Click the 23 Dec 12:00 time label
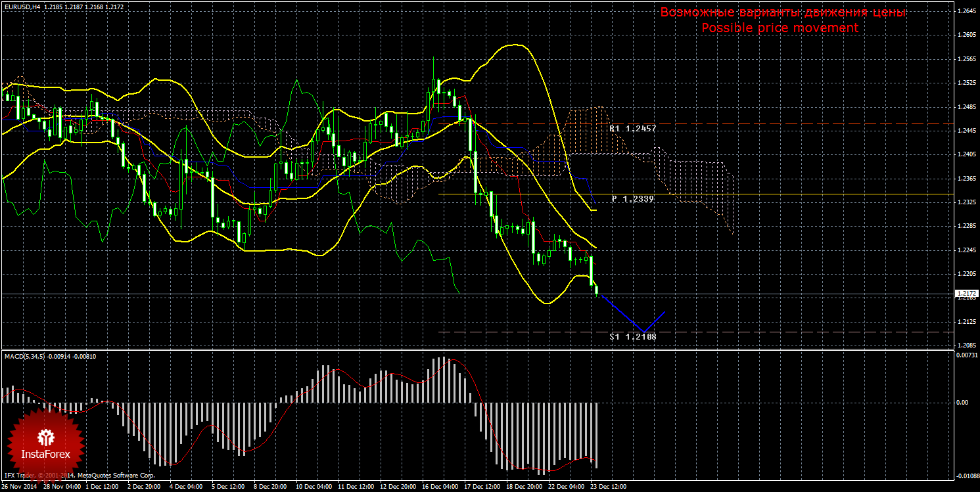 tap(607, 487)
